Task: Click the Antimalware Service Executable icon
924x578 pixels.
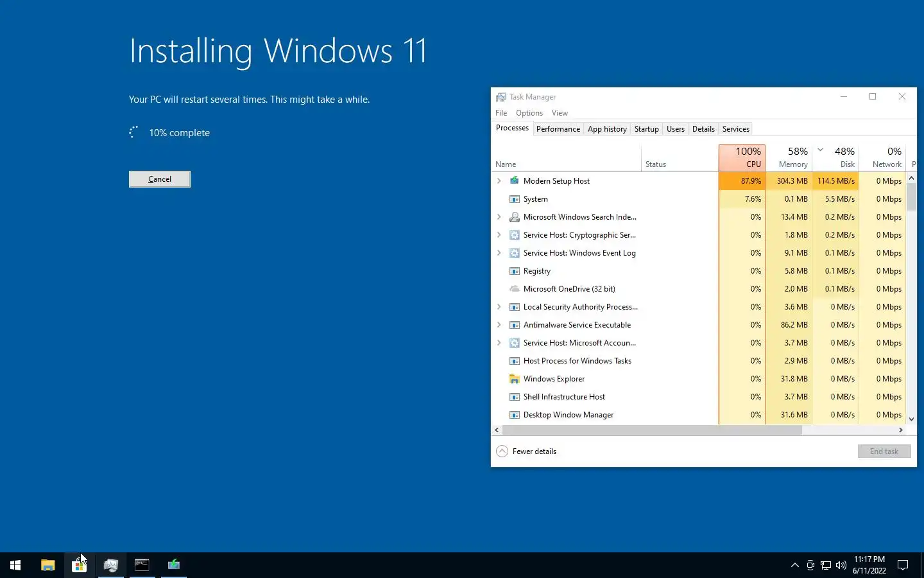Action: point(514,325)
